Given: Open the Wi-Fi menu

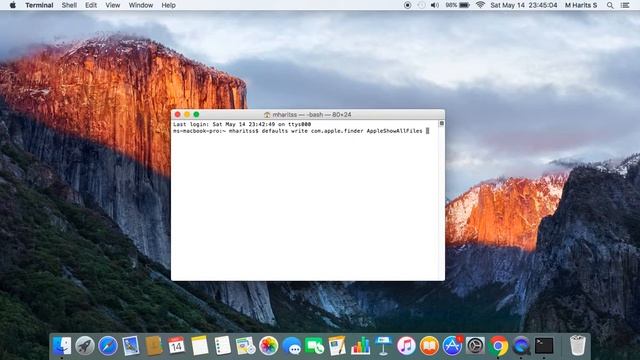Looking at the screenshot, I should (x=480, y=5).
